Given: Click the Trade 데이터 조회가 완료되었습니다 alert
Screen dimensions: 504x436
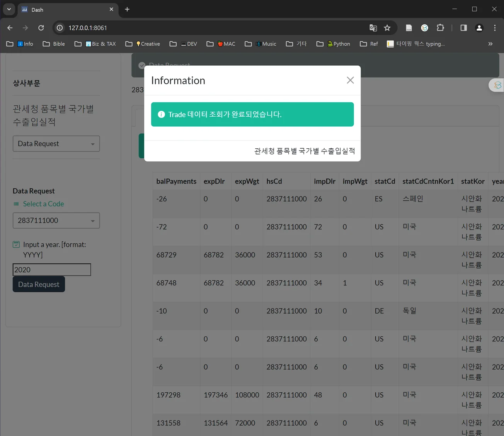Looking at the screenshot, I should 252,114.
